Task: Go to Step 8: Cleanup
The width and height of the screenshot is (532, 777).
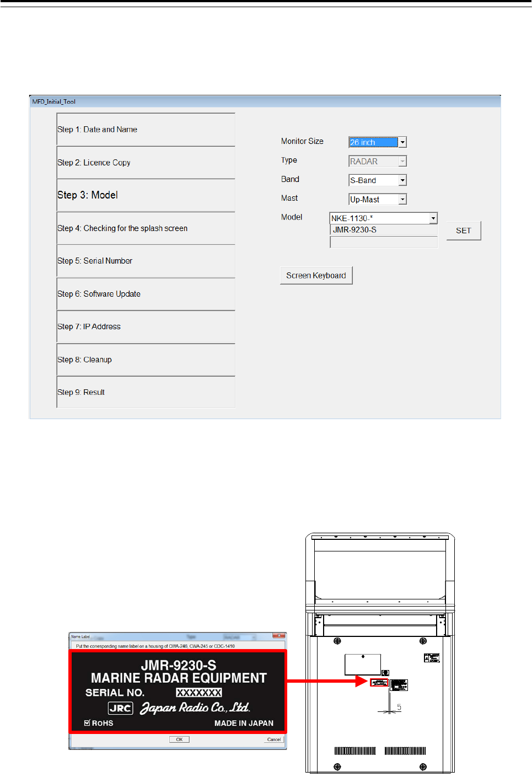Action: (146, 360)
